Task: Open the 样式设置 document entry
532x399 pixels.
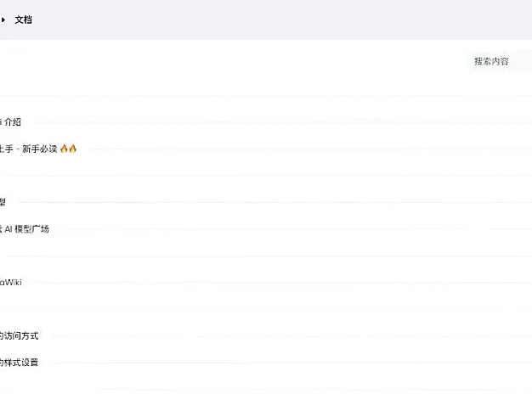Action: pyautogui.click(x=19, y=362)
